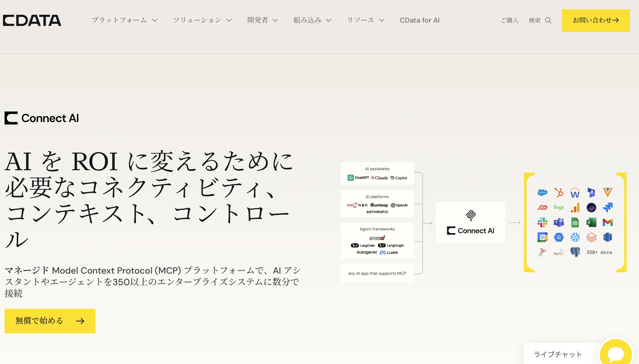Click the LangChain logo
The image size is (639, 364).
click(x=363, y=246)
